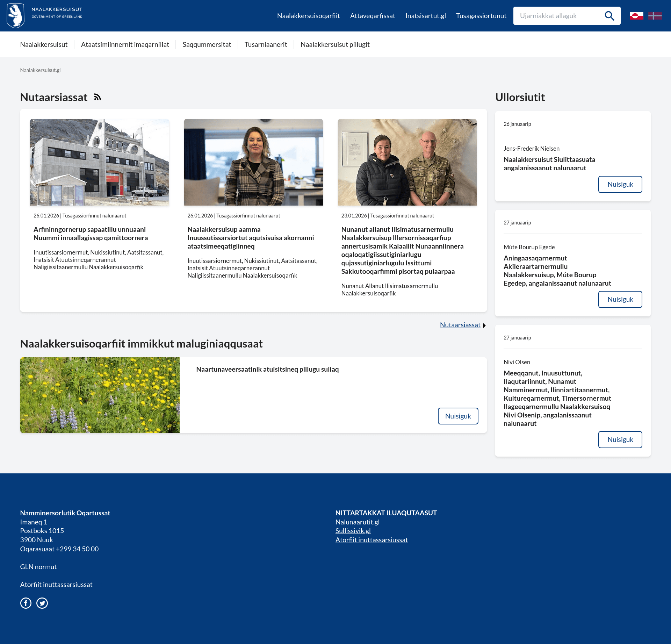Click the search magnifier icon
The image size is (671, 644).
tap(609, 16)
